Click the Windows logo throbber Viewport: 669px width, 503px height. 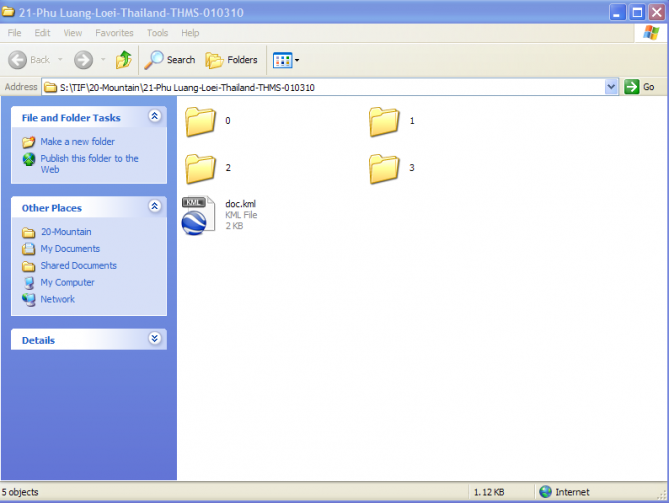coord(651,33)
